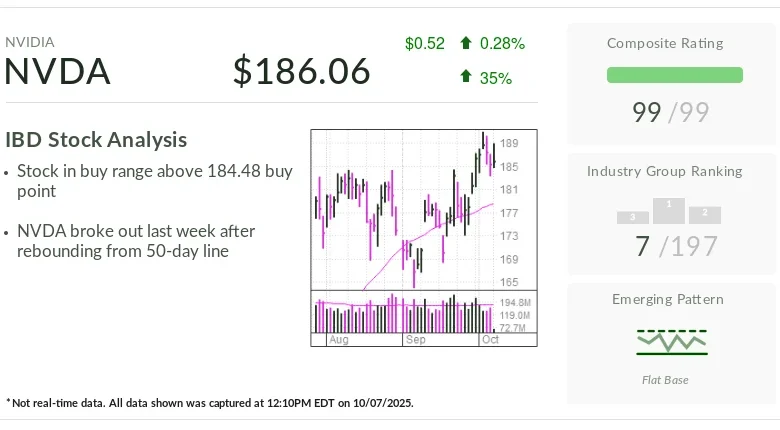This screenshot has height=430, width=780.
Task: Click the NVIDIA company name
Action: [30, 42]
